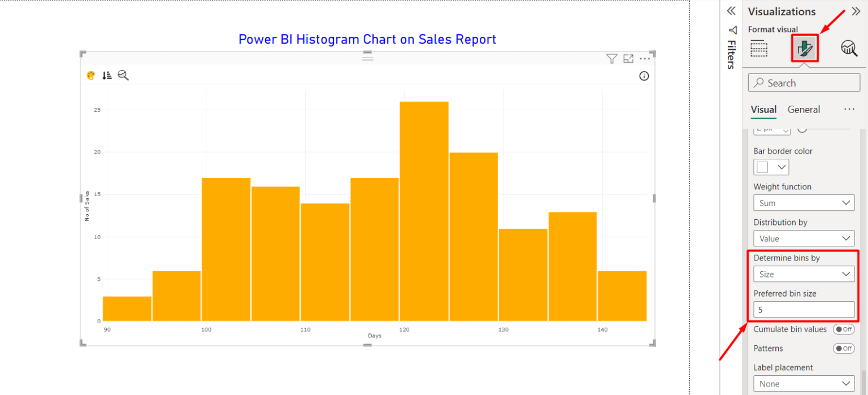Expand the Label placement dropdown showing None

tap(804, 383)
